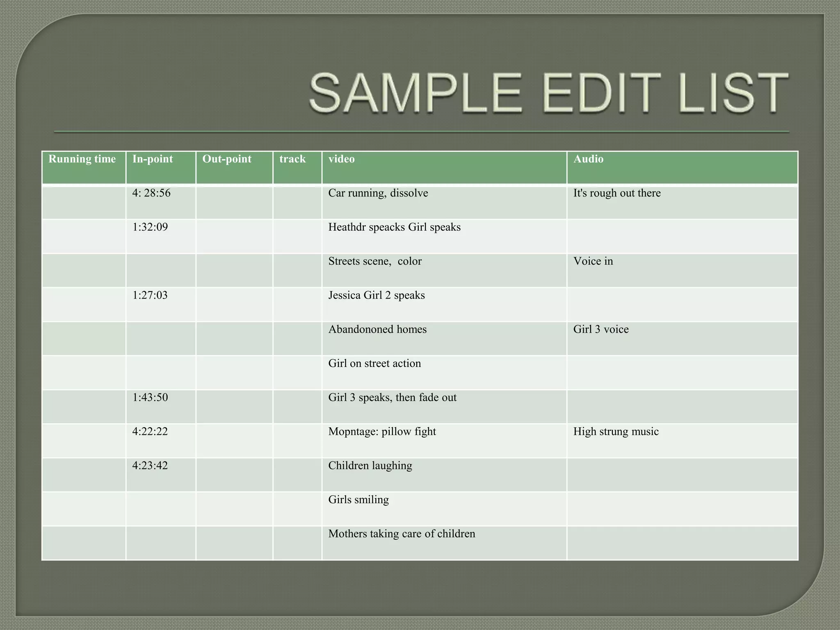This screenshot has width=840, height=630.
Task: Select Girl 3 speaks, then fade out
Action: click(x=445, y=406)
